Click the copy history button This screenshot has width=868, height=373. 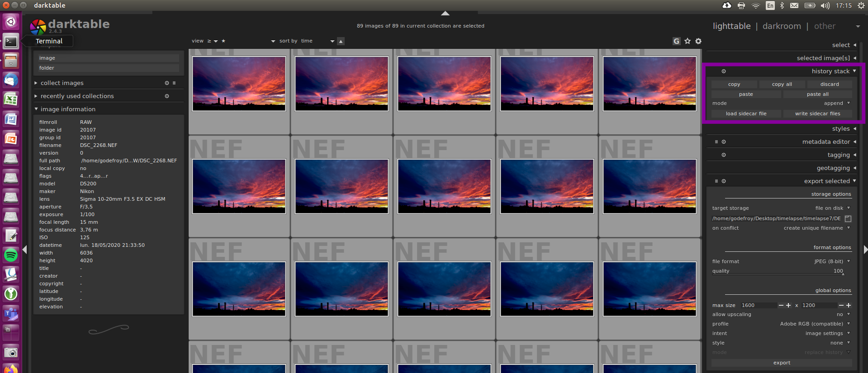[734, 85]
